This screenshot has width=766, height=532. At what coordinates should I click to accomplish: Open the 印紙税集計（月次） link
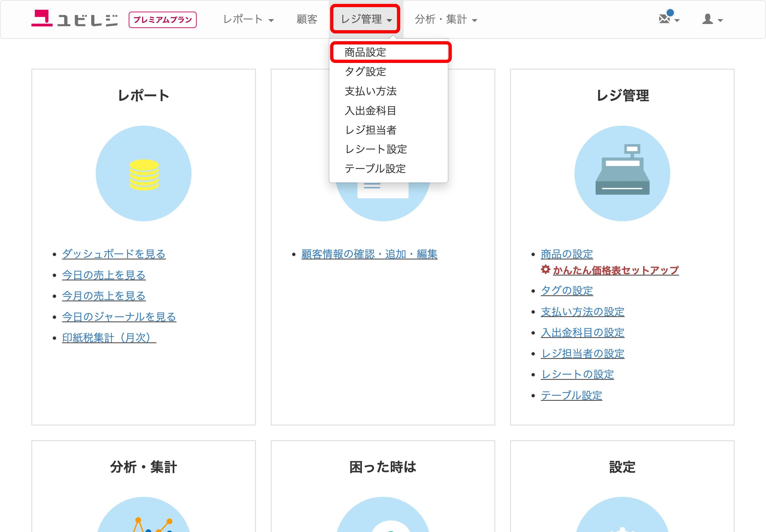pyautogui.click(x=109, y=338)
